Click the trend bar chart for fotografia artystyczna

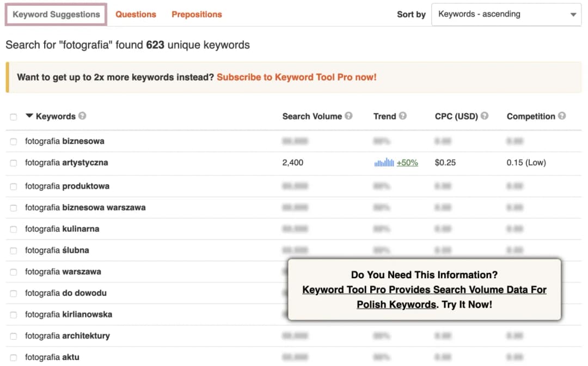384,162
